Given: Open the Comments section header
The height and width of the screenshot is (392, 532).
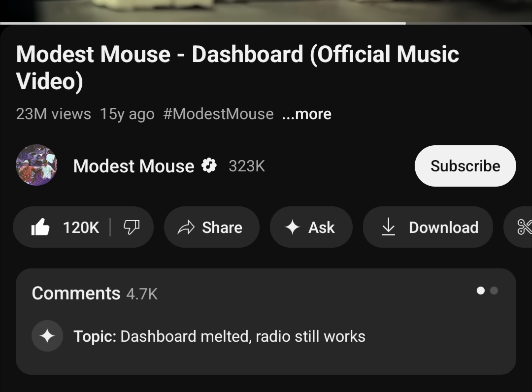Looking at the screenshot, I should pos(76,294).
